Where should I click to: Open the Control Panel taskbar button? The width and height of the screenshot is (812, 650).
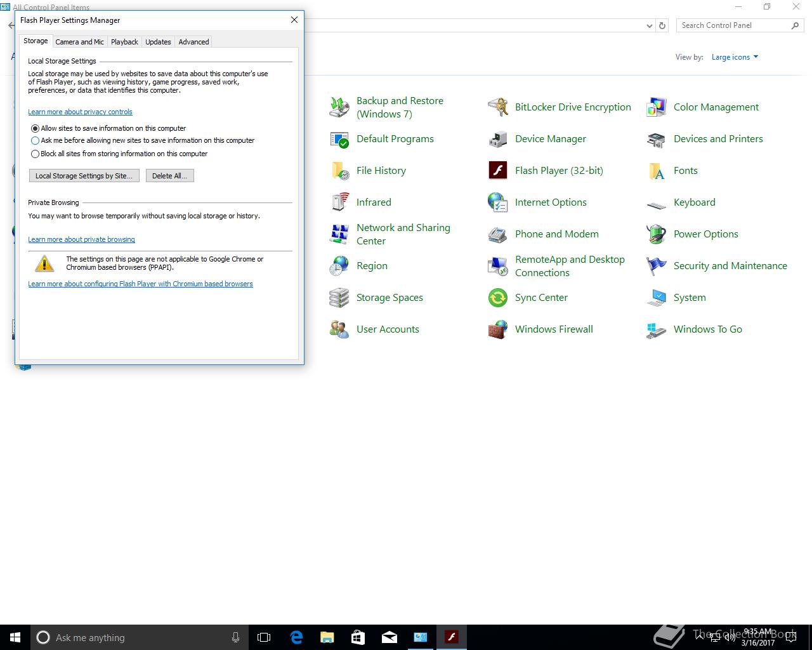(x=420, y=637)
